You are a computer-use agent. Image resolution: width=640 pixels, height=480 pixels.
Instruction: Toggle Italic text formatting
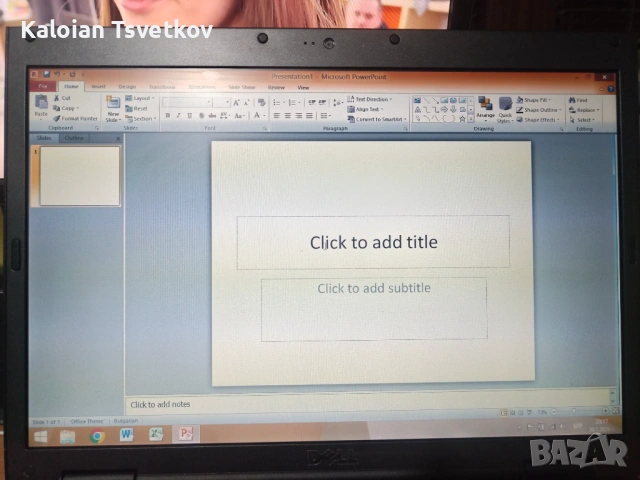click(178, 116)
